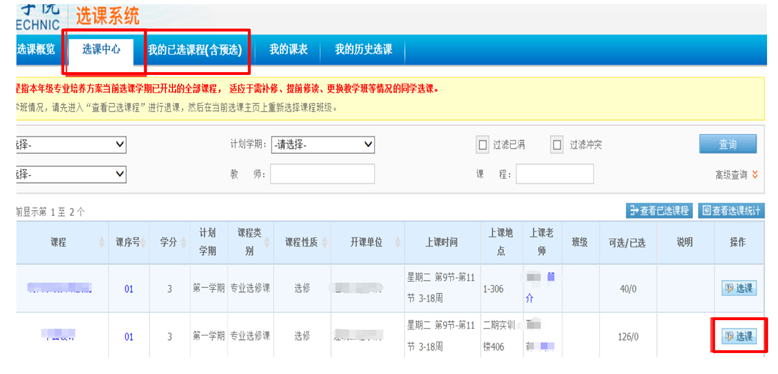Click the sort arrows on 课序号 column
Screen dimensions: 778x374
tap(143, 243)
